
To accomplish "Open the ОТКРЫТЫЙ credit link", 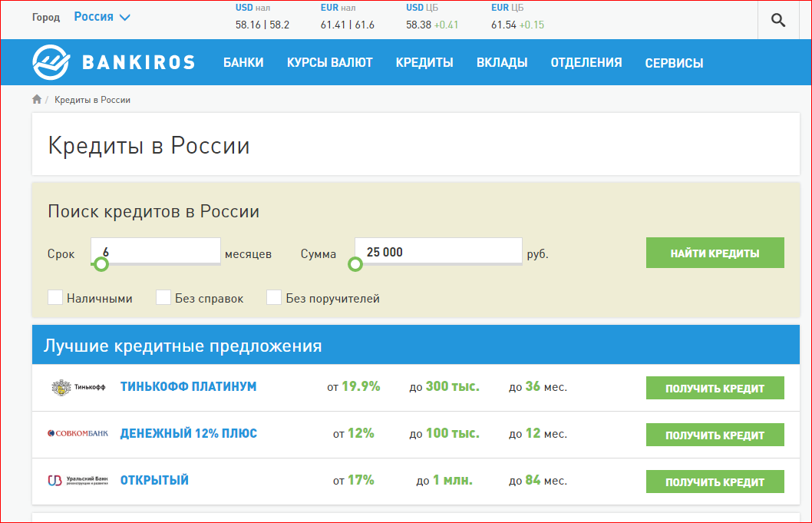I will (154, 480).
